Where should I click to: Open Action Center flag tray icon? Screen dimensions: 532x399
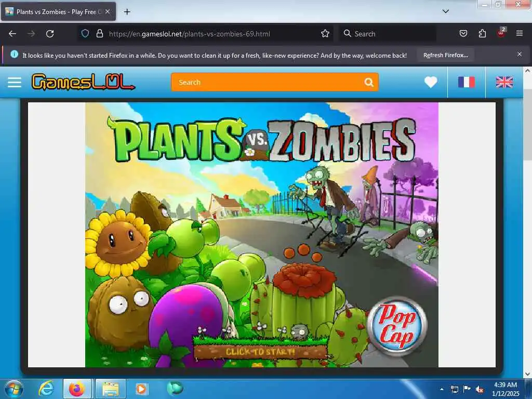(467, 389)
